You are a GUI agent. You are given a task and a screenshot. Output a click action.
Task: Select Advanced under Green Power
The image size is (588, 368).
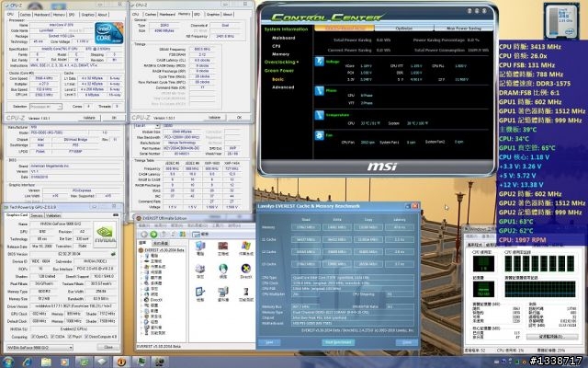(x=283, y=87)
